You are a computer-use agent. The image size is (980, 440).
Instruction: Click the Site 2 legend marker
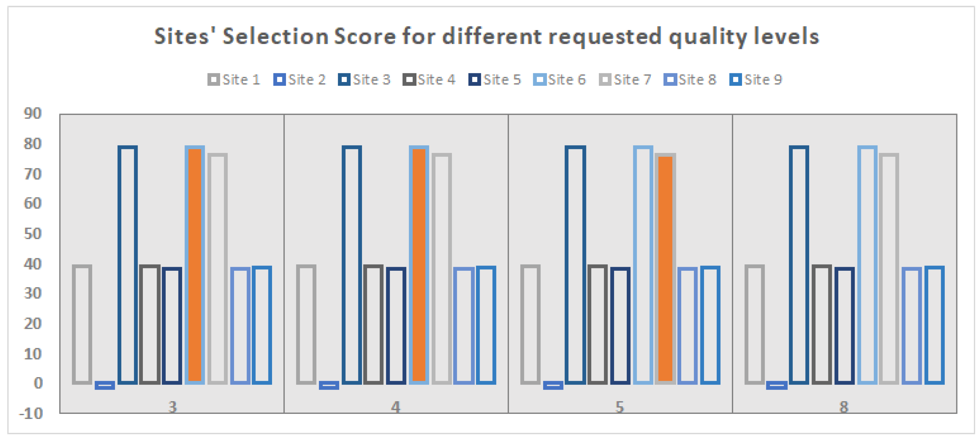tap(279, 80)
